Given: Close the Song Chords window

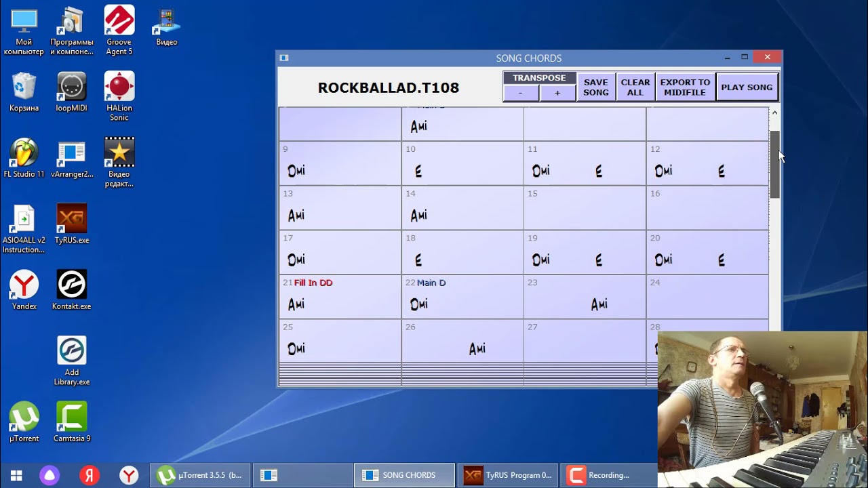Looking at the screenshot, I should [767, 58].
